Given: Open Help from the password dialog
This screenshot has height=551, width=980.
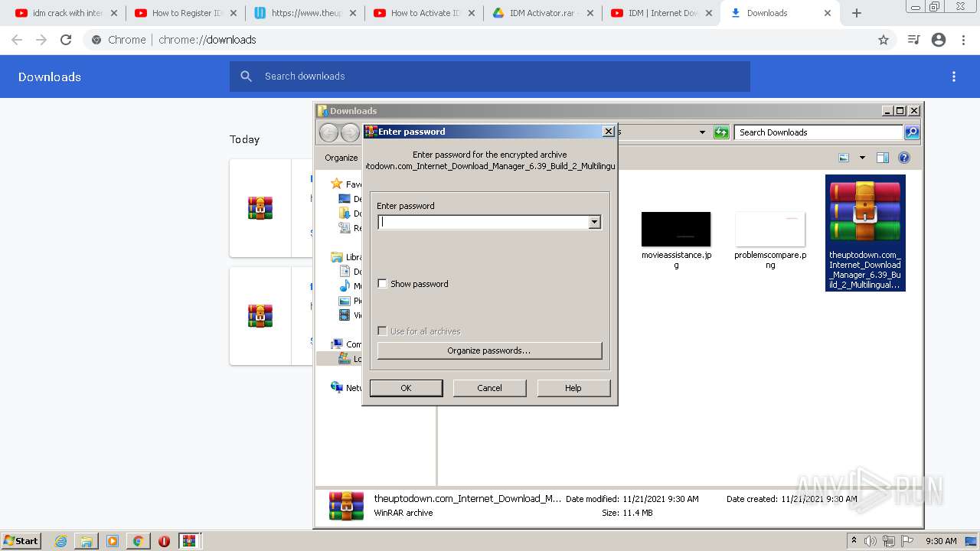Looking at the screenshot, I should click(573, 388).
